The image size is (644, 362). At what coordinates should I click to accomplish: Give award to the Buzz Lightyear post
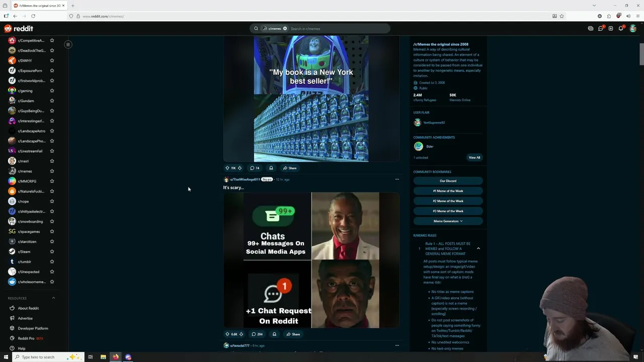271,168
